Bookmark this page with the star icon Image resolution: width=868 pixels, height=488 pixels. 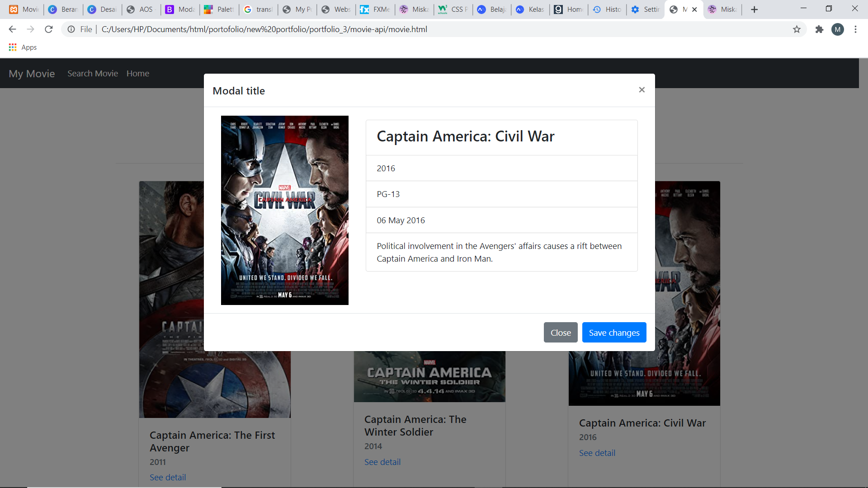(x=797, y=29)
